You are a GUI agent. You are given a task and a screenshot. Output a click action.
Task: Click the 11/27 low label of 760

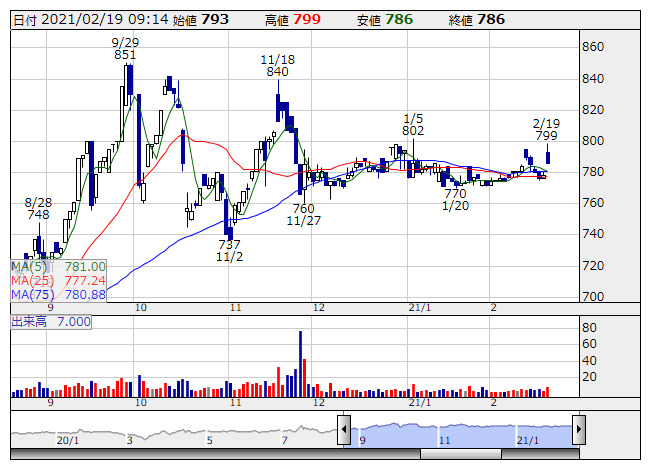[x=303, y=215]
